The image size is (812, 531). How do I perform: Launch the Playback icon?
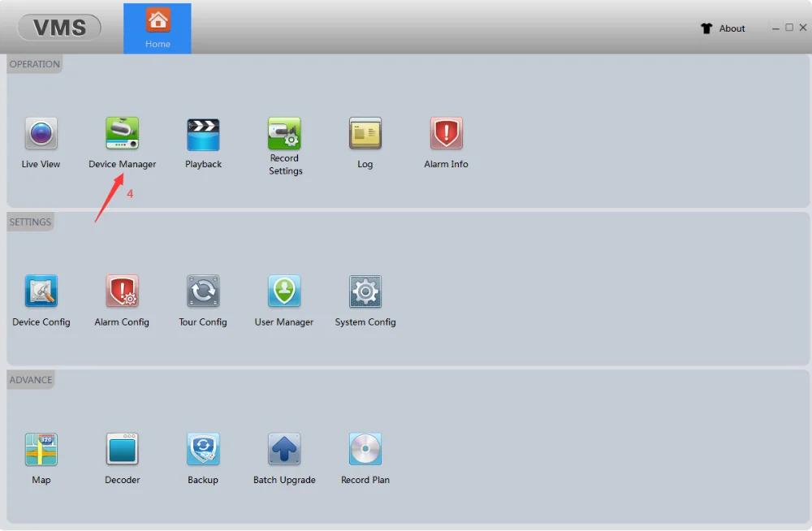click(x=203, y=134)
